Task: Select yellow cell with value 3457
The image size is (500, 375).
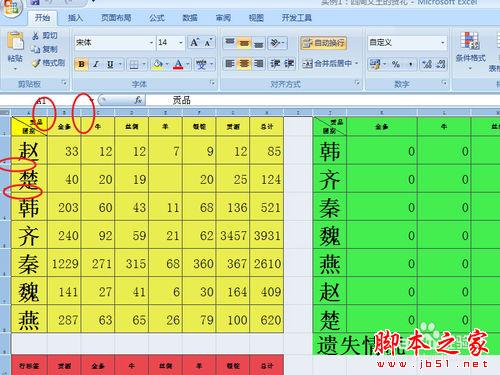Action: [x=233, y=236]
